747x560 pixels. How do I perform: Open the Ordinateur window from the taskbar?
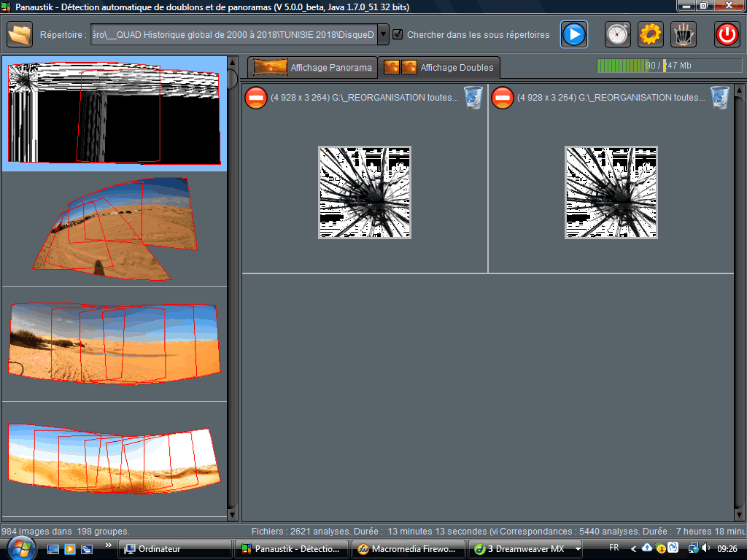174,549
